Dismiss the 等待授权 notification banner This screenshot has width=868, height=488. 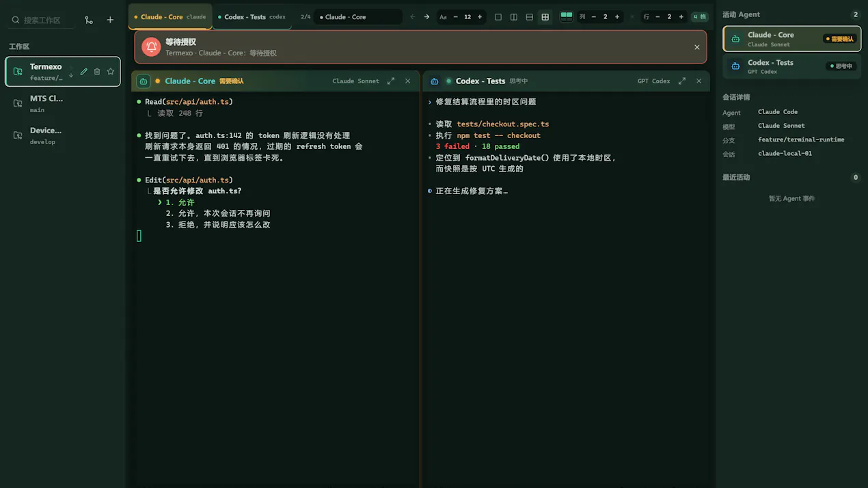pyautogui.click(x=697, y=47)
